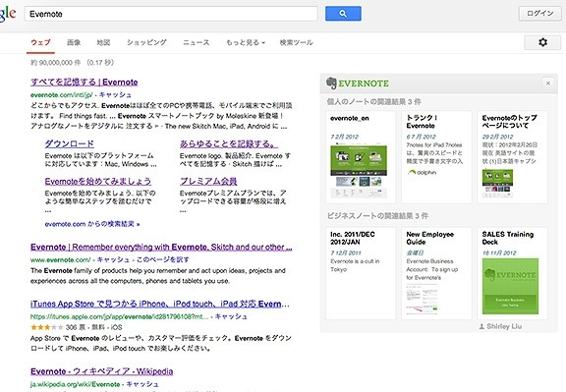Open the SALES Training Deck note
Screen dimensions: 566x392
click(512, 273)
